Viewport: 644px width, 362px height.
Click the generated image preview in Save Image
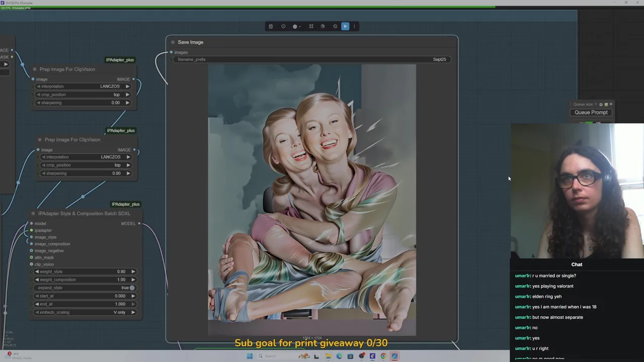(x=312, y=200)
